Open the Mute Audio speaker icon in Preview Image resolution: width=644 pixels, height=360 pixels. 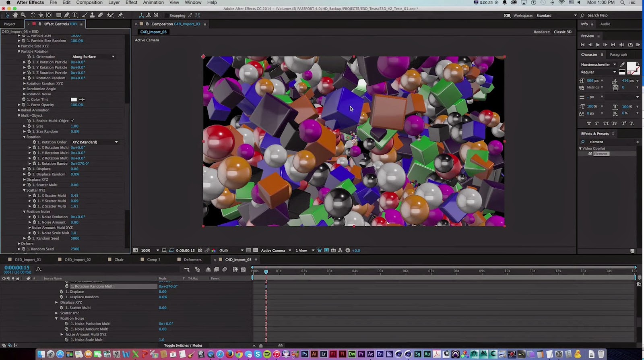pyautogui.click(x=621, y=45)
